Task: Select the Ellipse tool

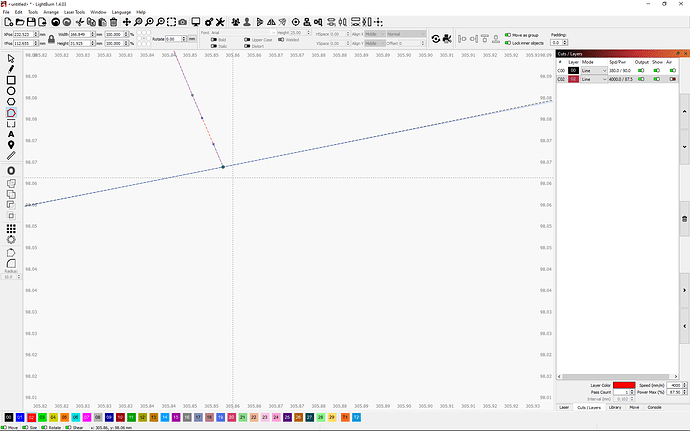Action: 11,91
